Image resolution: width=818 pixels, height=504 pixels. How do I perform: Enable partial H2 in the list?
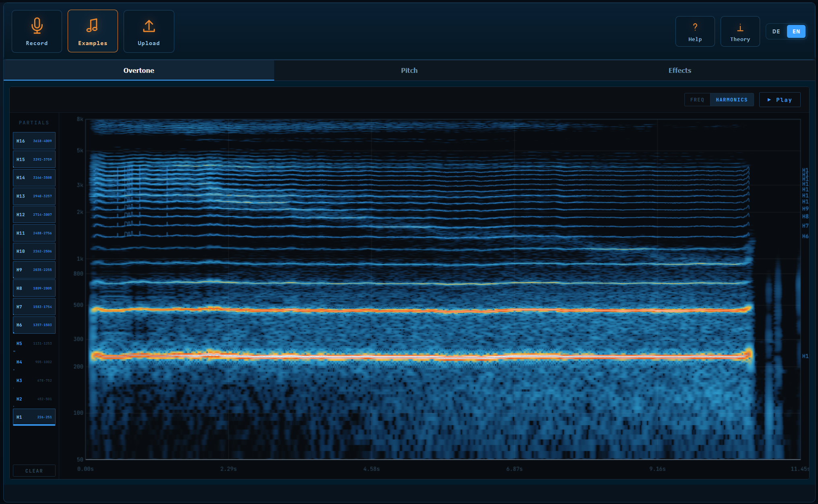34,399
